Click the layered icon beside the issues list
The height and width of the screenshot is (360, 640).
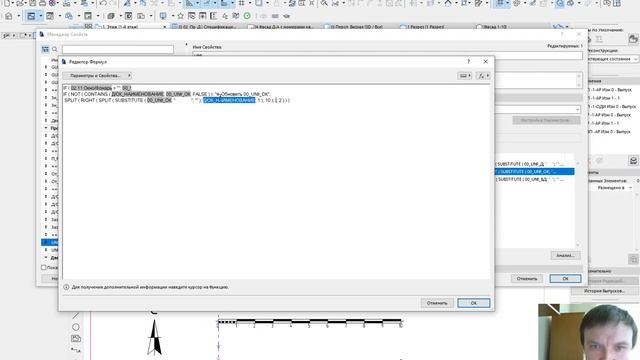633,160
